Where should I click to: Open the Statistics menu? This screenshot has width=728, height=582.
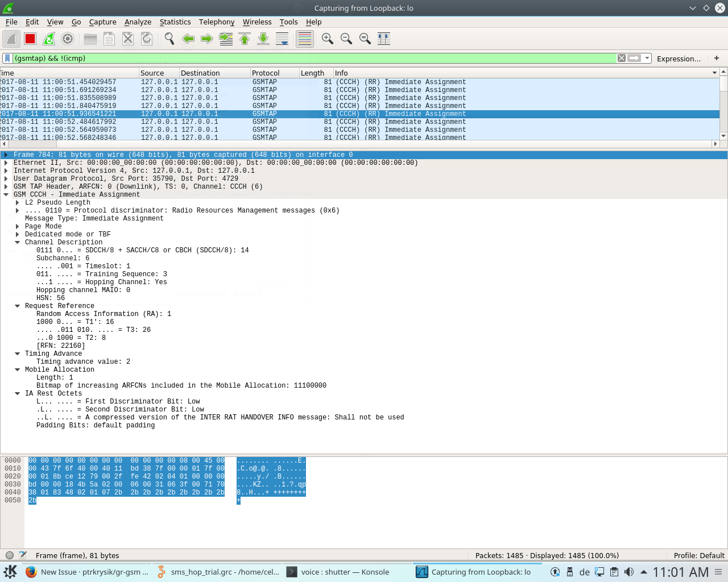175,22
